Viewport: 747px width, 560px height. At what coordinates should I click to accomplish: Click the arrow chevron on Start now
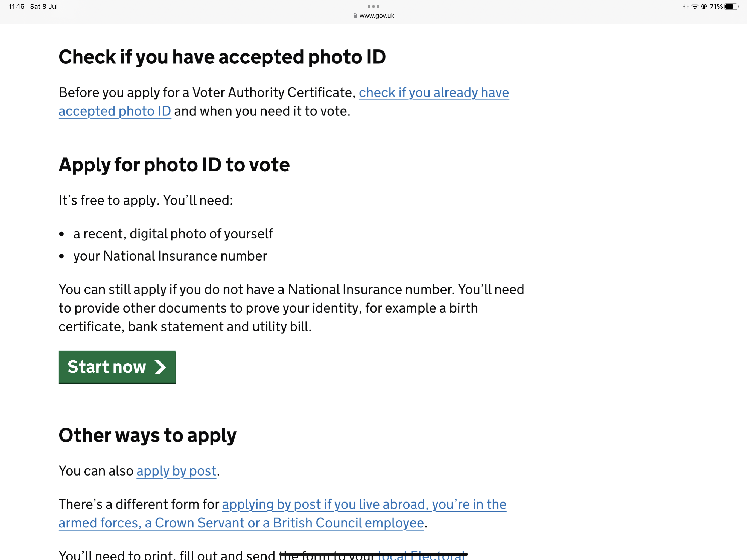pyautogui.click(x=160, y=367)
